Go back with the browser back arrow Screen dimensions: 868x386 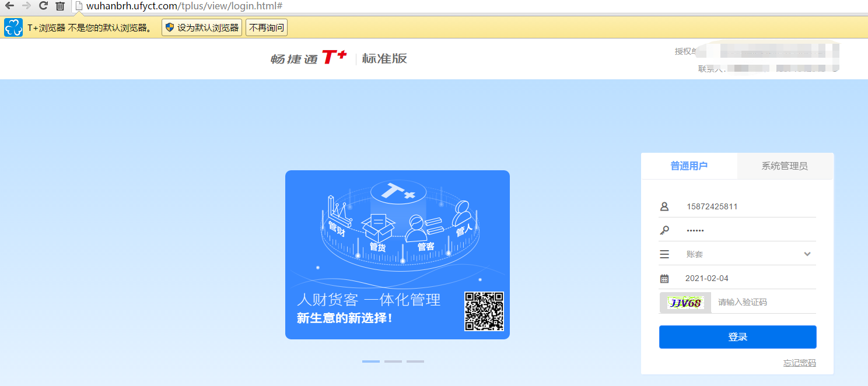(x=9, y=6)
